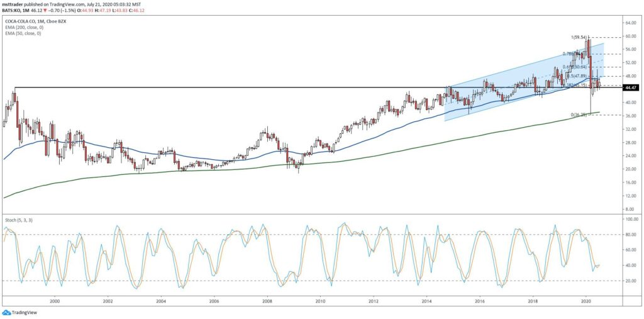The height and width of the screenshot is (319, 644).
Task: Click the Fibonacci "0.5(47.89)" level label
Action: pos(579,76)
